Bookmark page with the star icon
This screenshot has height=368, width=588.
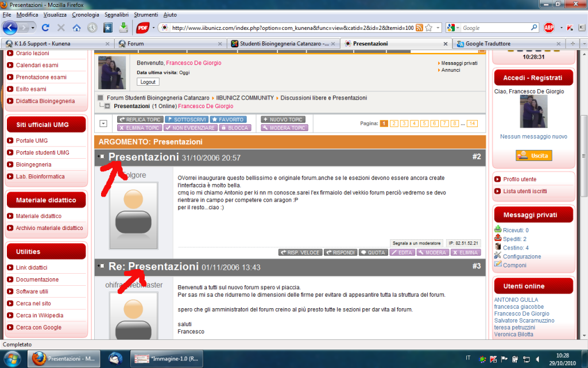pos(428,28)
